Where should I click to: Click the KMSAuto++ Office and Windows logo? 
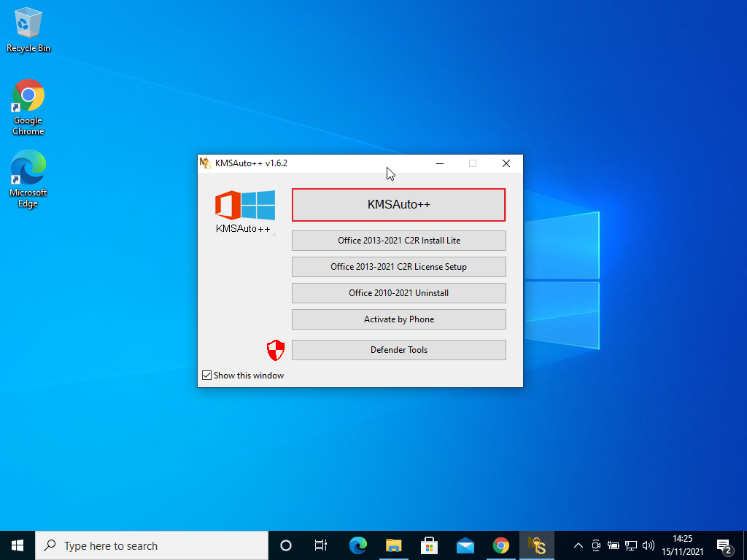click(245, 212)
